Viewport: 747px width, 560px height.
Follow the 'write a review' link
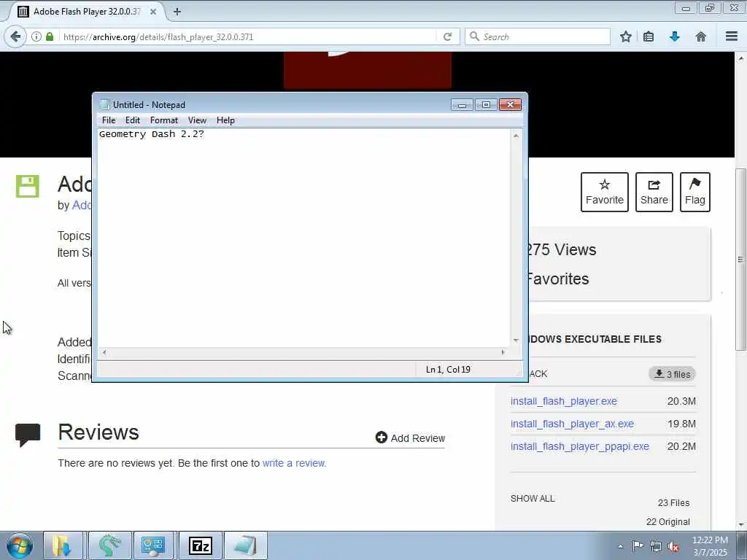295,463
